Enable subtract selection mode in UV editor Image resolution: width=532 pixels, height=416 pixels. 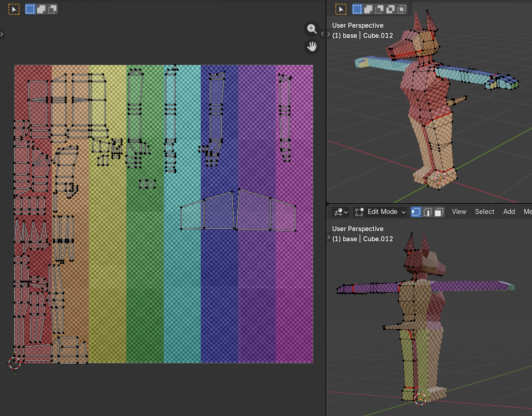pyautogui.click(x=52, y=9)
